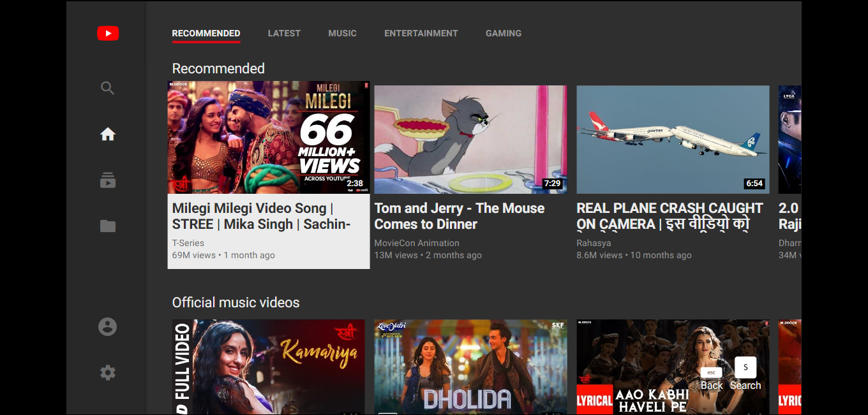Click '8.6M views • 10 months ago' text
868x415 pixels.
634,255
